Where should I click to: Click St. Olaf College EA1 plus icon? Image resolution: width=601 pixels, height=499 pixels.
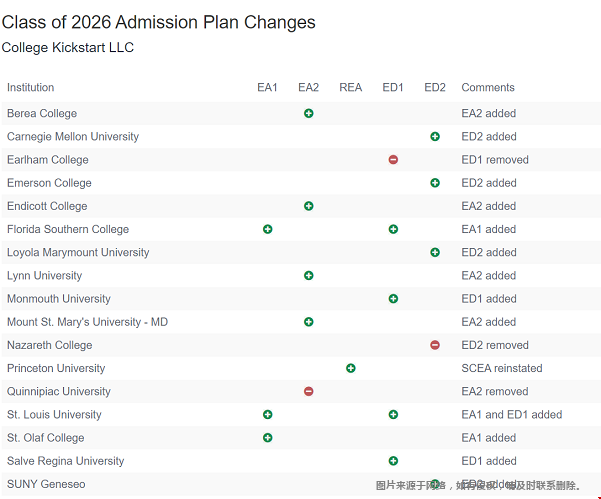(x=267, y=438)
